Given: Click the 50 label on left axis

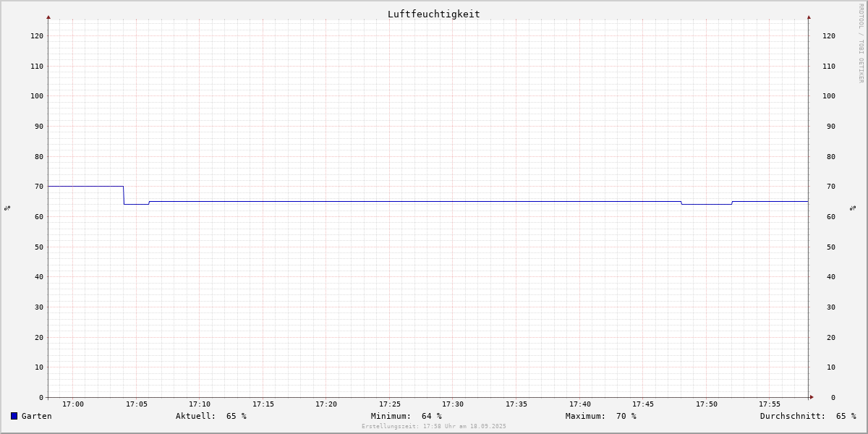Looking at the screenshot, I should pos(39,247).
